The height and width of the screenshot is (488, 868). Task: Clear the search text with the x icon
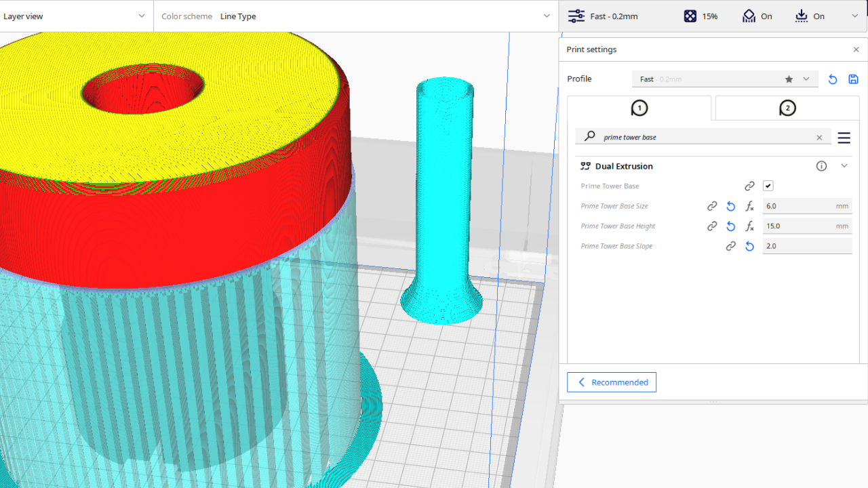(x=819, y=138)
